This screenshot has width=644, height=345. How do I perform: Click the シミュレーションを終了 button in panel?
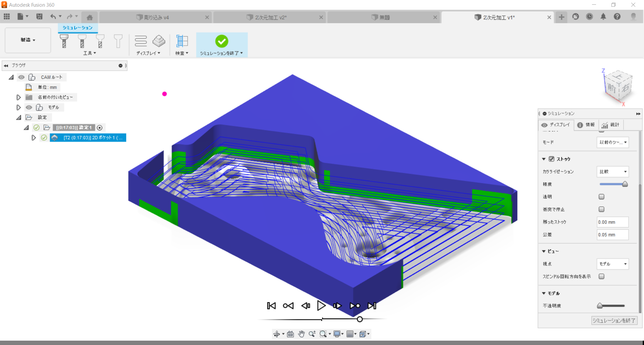[614, 321]
